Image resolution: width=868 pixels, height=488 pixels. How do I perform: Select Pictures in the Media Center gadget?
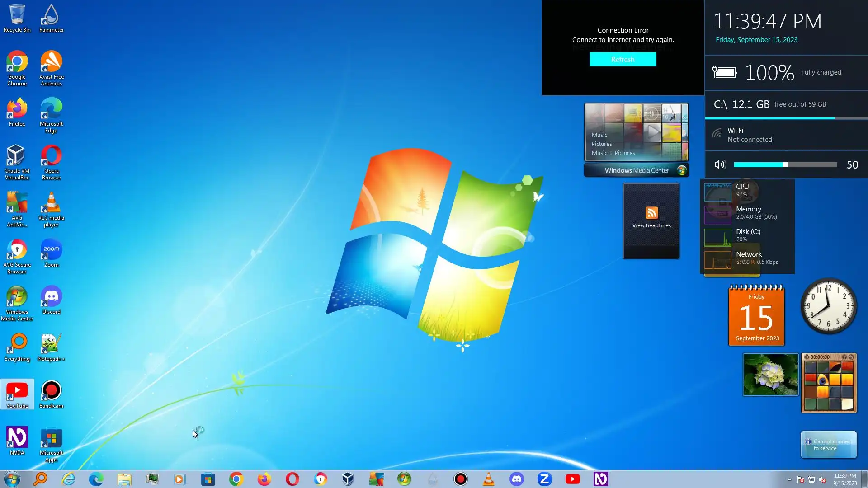tap(601, 144)
